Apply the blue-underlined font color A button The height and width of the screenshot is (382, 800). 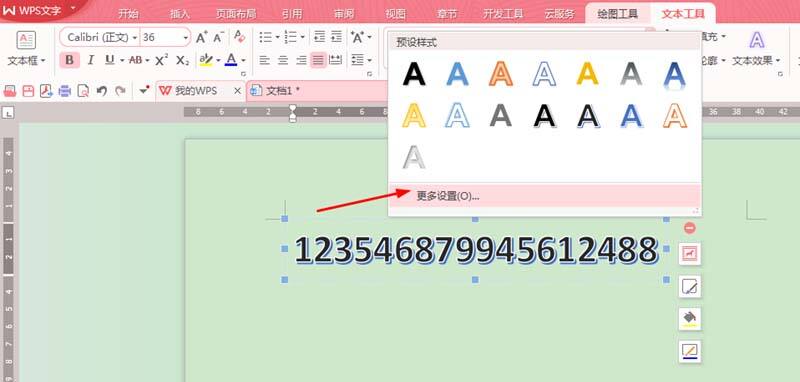coord(231,60)
